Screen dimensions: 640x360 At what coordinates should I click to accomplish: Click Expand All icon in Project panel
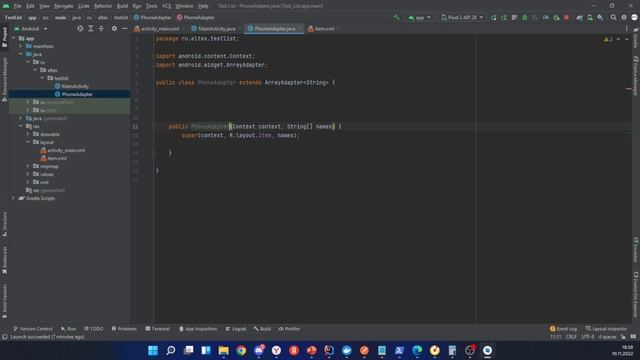[x=91, y=29]
